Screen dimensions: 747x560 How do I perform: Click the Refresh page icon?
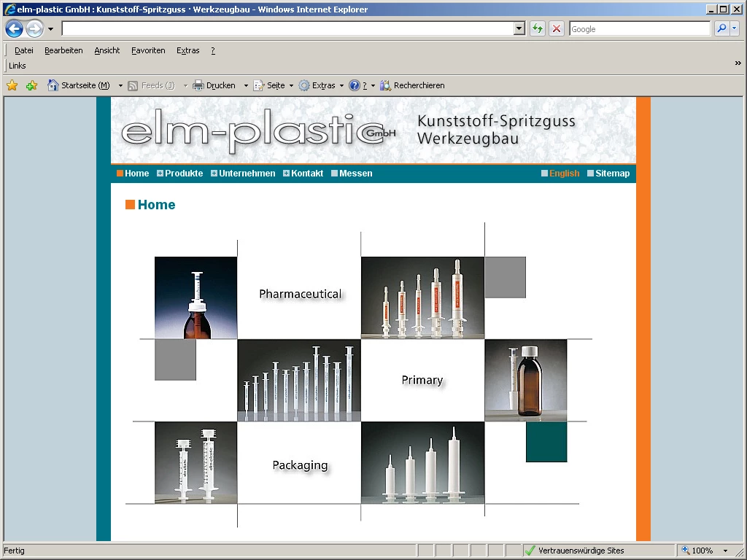click(x=538, y=28)
